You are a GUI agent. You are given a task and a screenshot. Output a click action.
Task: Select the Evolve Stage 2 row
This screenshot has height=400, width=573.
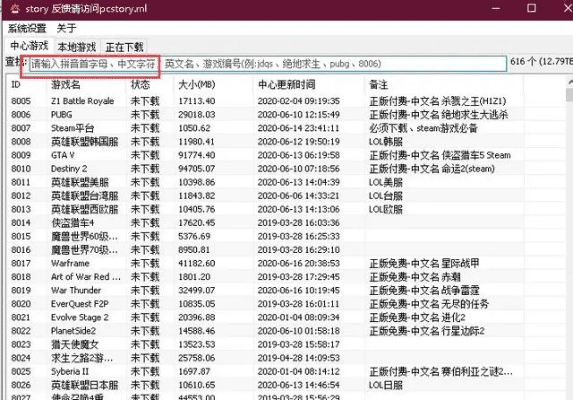(x=266, y=317)
